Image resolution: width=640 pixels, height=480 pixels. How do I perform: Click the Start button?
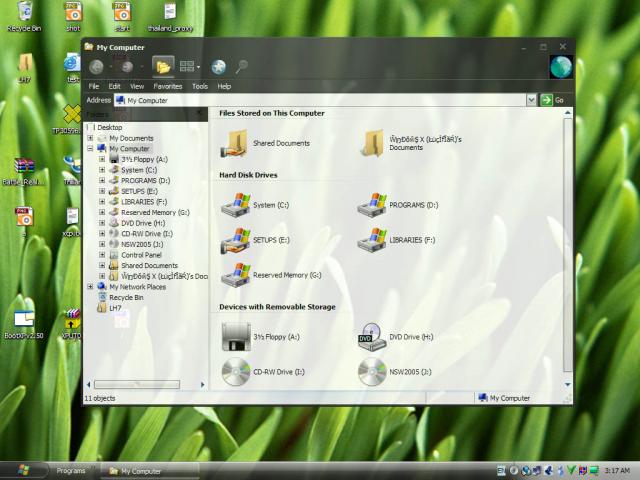(23, 470)
